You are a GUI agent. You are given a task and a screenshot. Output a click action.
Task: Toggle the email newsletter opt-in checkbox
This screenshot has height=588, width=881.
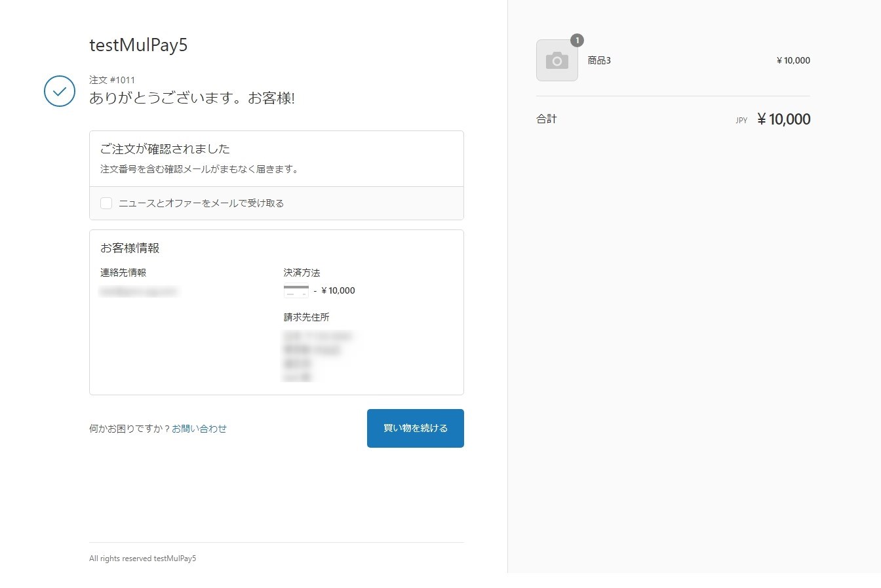click(x=106, y=203)
